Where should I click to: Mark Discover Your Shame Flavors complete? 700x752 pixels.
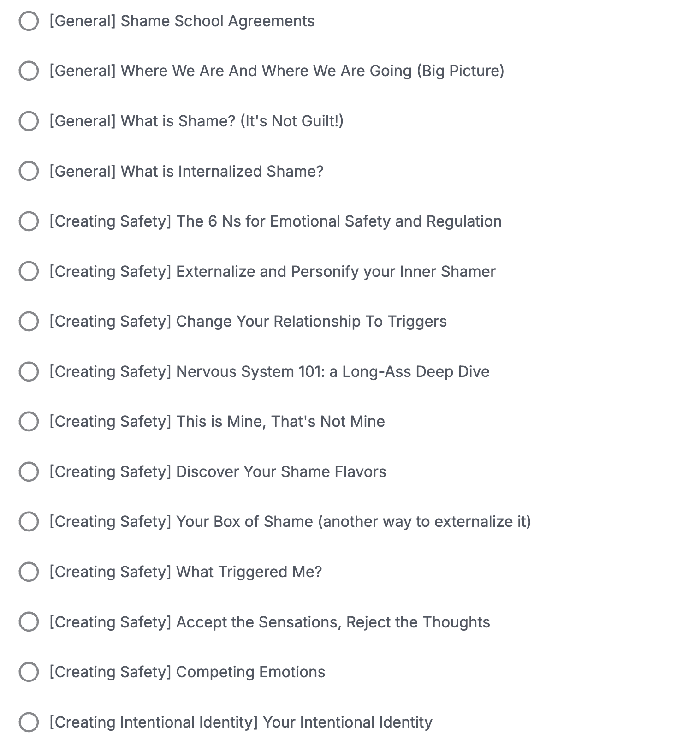tap(29, 471)
